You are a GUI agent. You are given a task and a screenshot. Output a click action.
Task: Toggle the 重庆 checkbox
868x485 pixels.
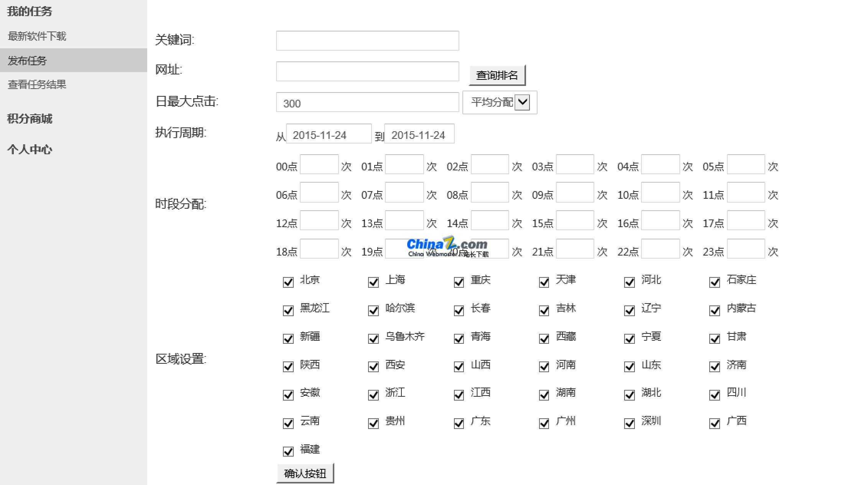pyautogui.click(x=459, y=282)
